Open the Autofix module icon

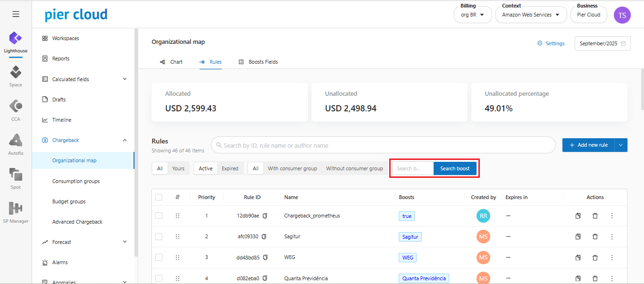pos(16,143)
